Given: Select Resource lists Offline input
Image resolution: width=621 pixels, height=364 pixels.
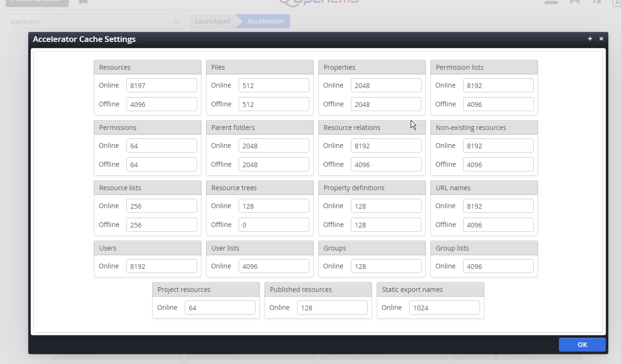Looking at the screenshot, I should (162, 225).
